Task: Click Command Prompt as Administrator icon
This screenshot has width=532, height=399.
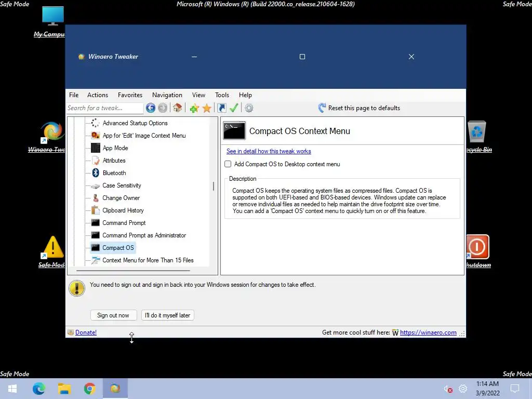Action: tap(96, 235)
